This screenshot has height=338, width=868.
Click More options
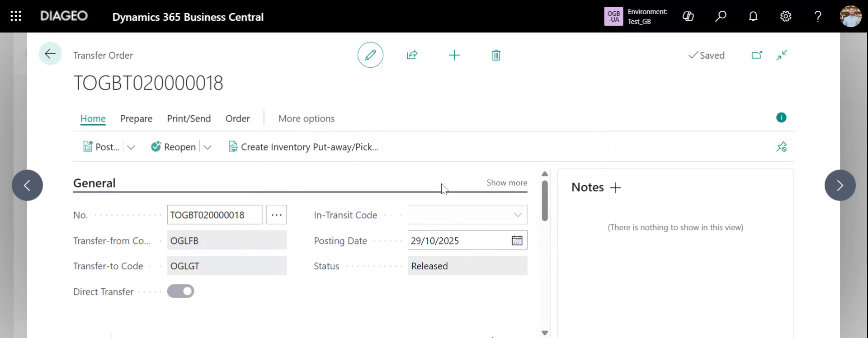click(x=307, y=118)
